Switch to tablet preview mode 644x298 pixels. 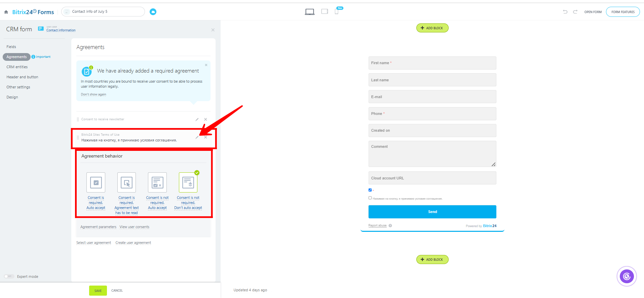(x=325, y=11)
